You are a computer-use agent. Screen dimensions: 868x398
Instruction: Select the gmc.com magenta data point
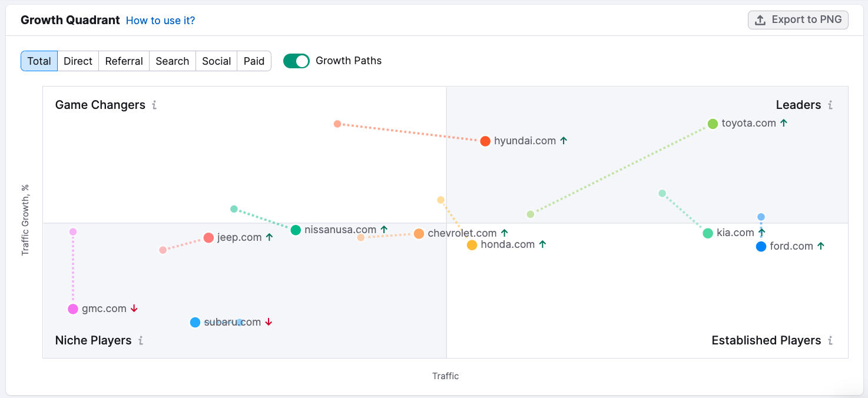click(73, 309)
